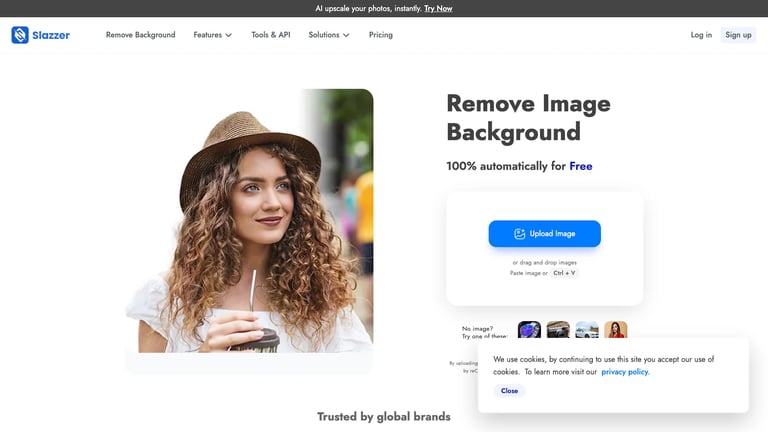Click the Ctrl + V shortcut badge

click(564, 273)
